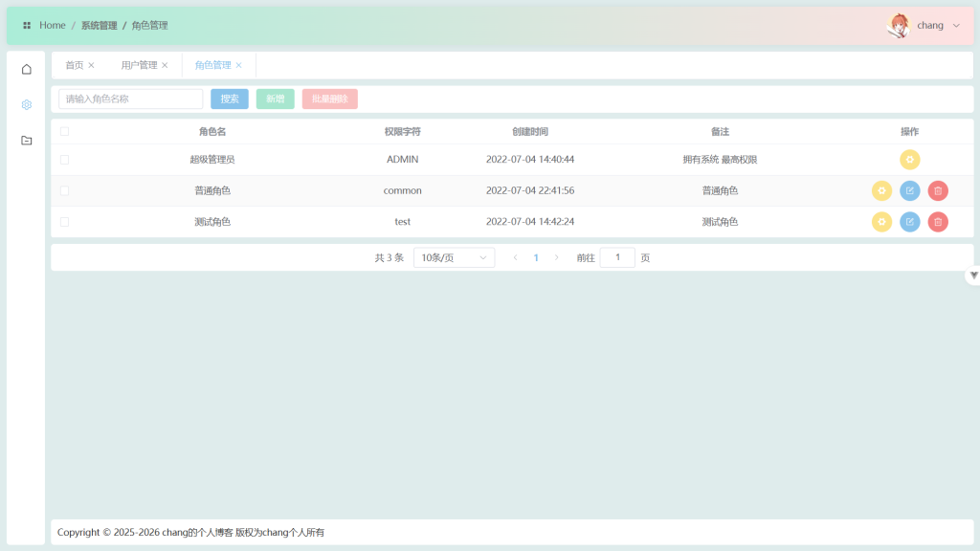This screenshot has height=551, width=980.
Task: Click the red trash icon for 测试角色
Action: (938, 222)
